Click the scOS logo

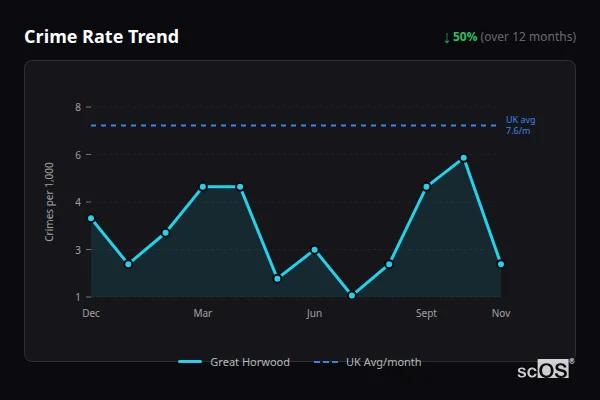545,369
